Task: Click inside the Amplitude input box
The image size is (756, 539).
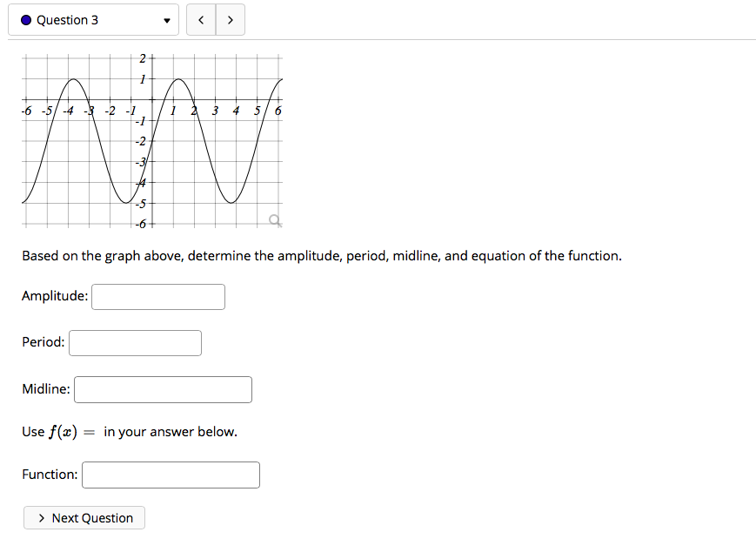Action: 157,296
